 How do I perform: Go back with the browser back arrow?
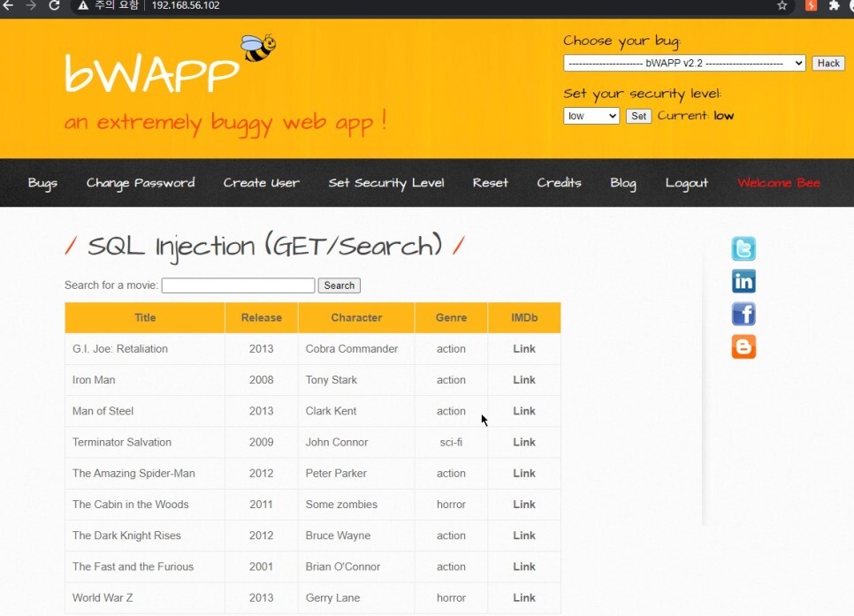[x=8, y=5]
